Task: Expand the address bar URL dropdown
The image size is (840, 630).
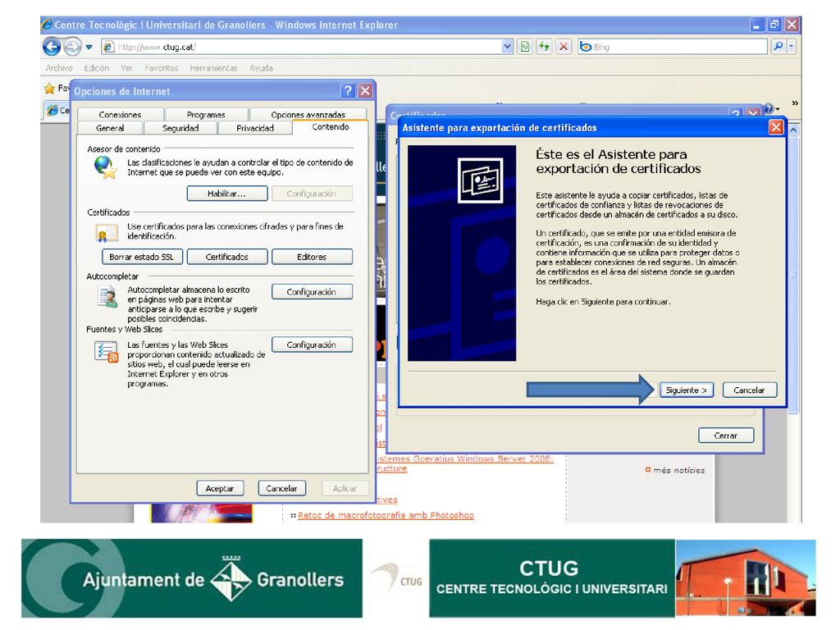Action: click(x=507, y=47)
